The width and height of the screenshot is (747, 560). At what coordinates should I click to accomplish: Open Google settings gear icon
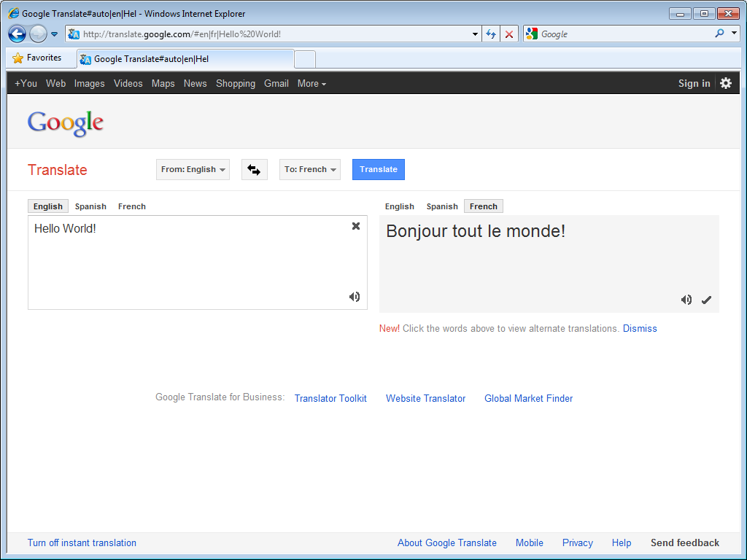click(x=725, y=83)
